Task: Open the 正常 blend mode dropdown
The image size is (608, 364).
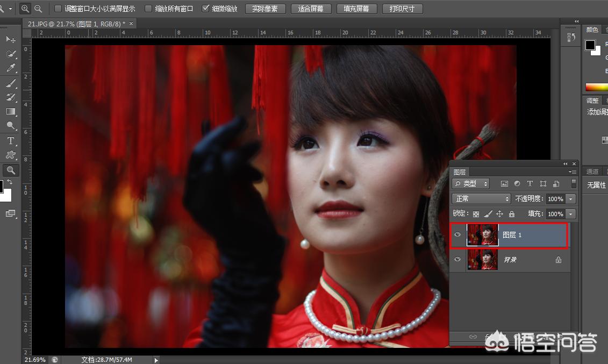Action: (481, 199)
